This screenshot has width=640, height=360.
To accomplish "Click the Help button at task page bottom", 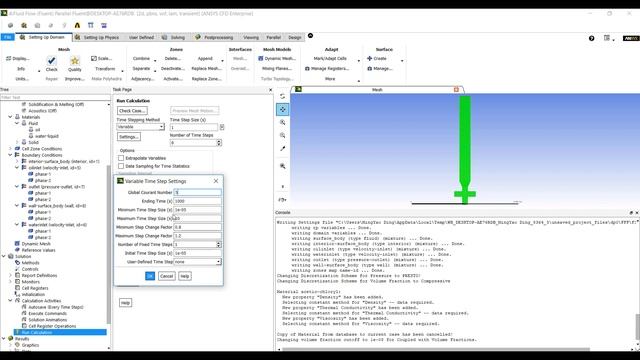I will [125, 303].
